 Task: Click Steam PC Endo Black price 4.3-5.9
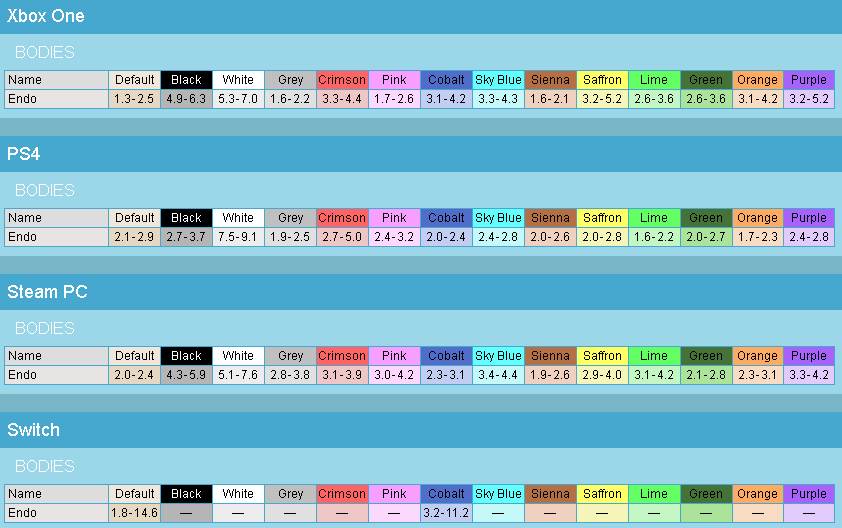pyautogui.click(x=186, y=375)
